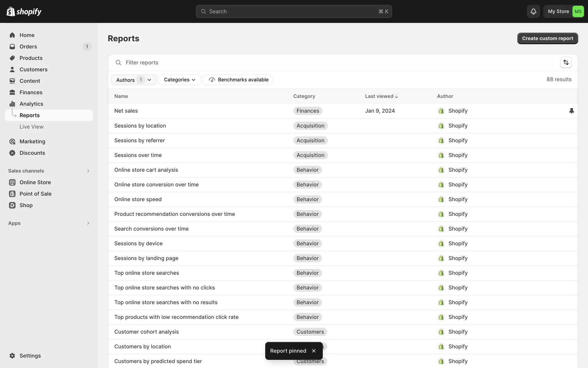588x368 pixels.
Task: Expand the Sales channels section chevron
Action: coord(88,171)
